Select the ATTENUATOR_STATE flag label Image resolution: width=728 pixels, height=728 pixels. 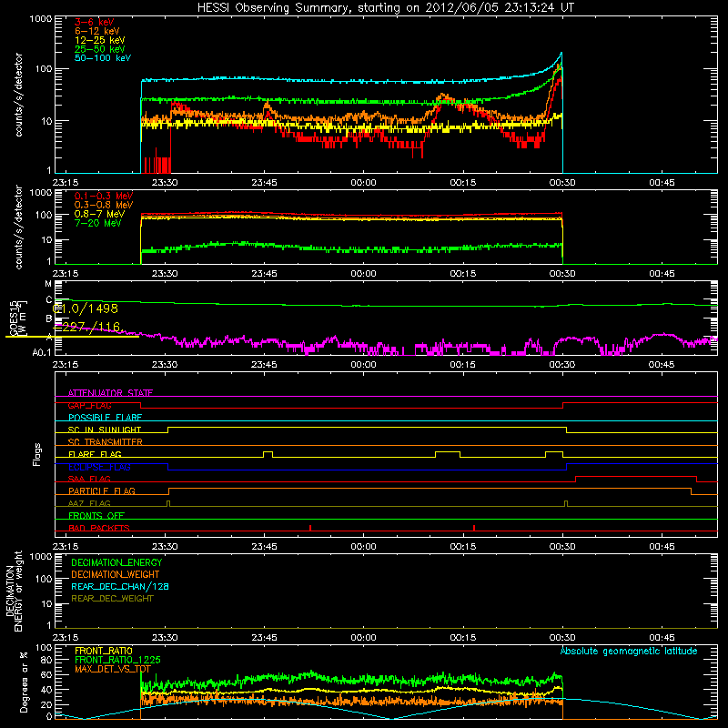coord(110,393)
